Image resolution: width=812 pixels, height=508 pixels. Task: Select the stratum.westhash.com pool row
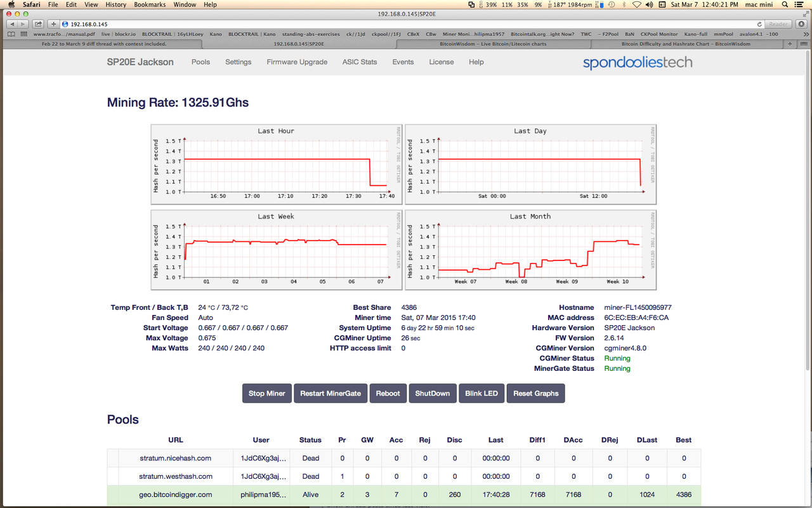[x=404, y=476]
